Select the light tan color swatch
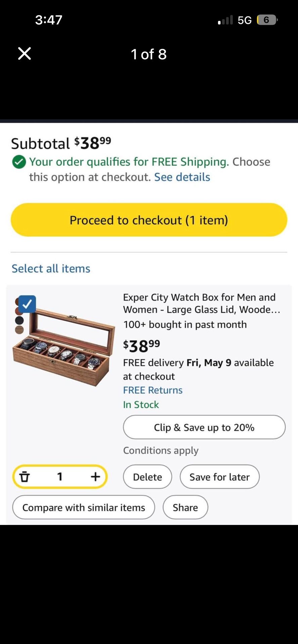Viewport: 298px width, 644px height. click(19, 330)
